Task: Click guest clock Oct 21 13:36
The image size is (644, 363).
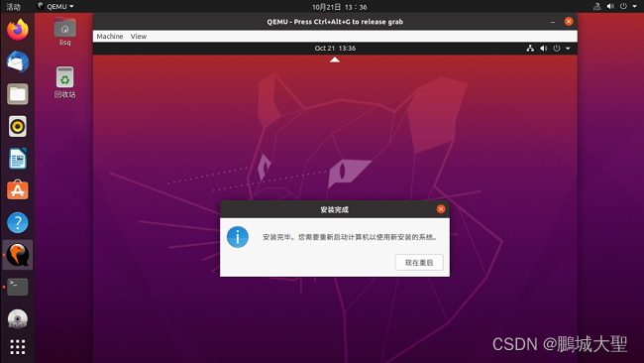Action: pos(335,48)
